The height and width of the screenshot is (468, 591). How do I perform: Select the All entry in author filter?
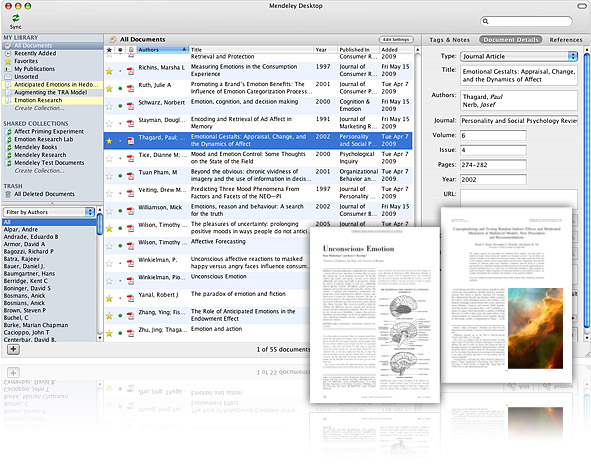point(49,222)
